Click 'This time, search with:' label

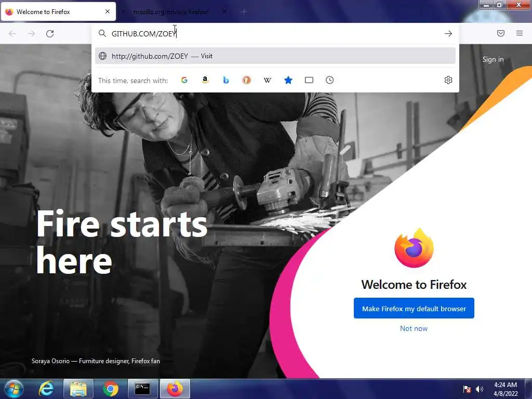pos(133,81)
